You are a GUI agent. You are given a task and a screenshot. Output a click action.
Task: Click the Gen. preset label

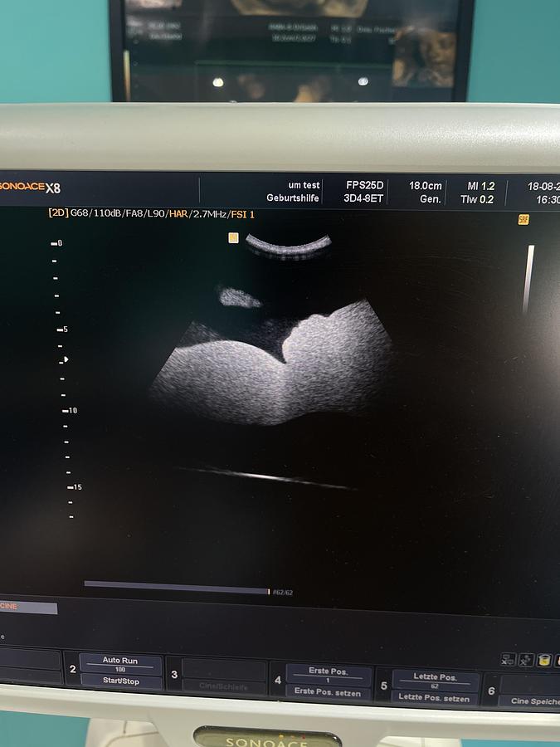pyautogui.click(x=430, y=198)
